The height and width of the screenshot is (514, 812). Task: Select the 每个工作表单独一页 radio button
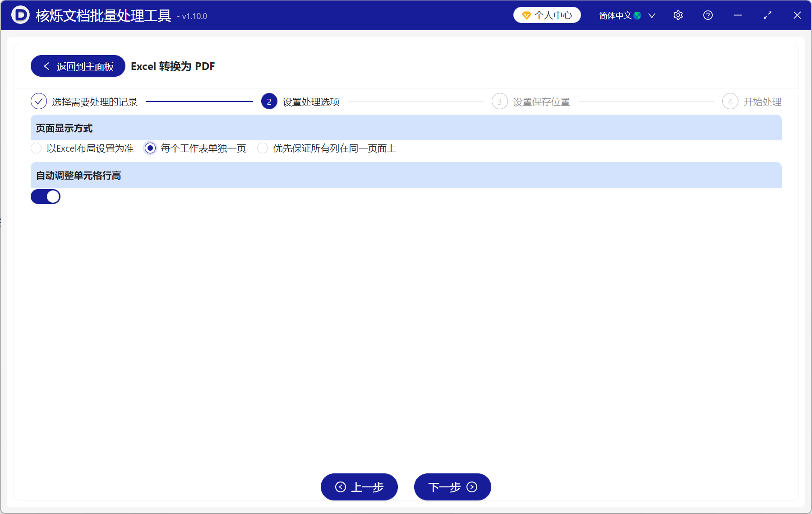click(x=149, y=148)
